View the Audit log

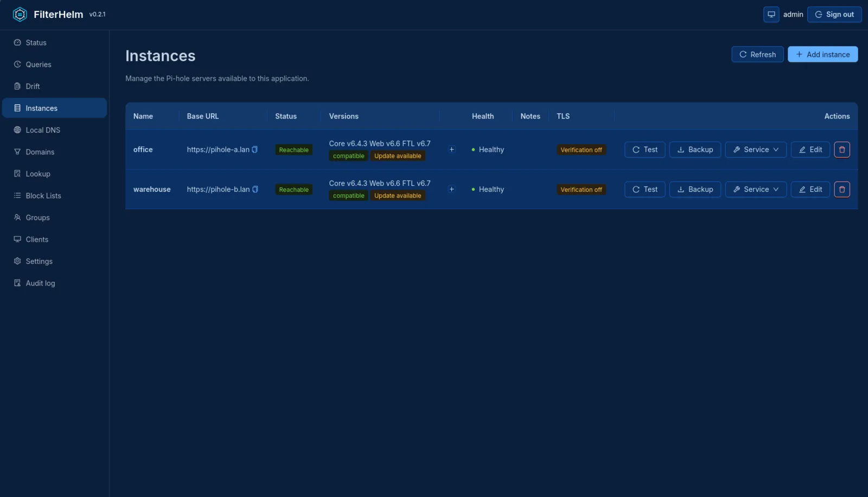coord(54,283)
